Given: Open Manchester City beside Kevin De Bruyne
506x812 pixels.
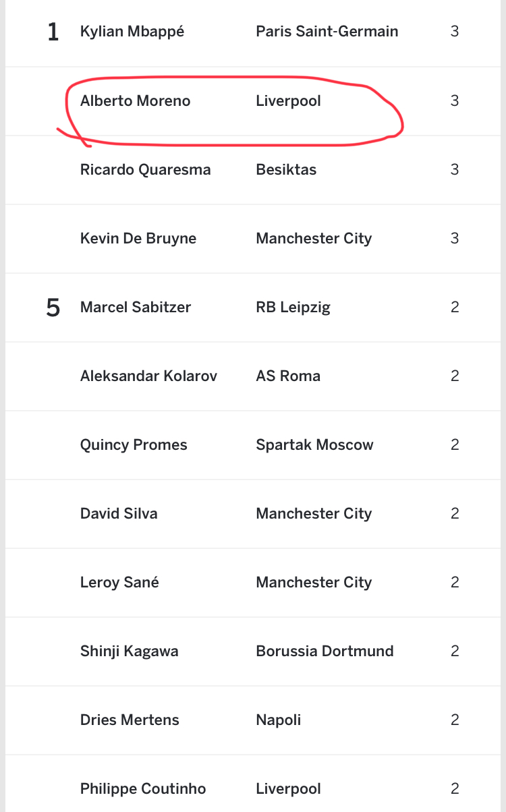Looking at the screenshot, I should 314,239.
